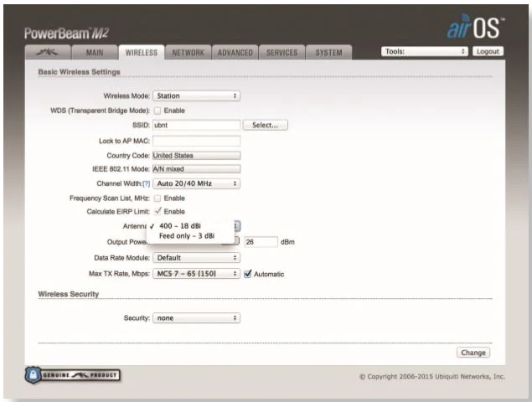The image size is (532, 402).
Task: Go to the ADVANCED tab
Action: (235, 52)
